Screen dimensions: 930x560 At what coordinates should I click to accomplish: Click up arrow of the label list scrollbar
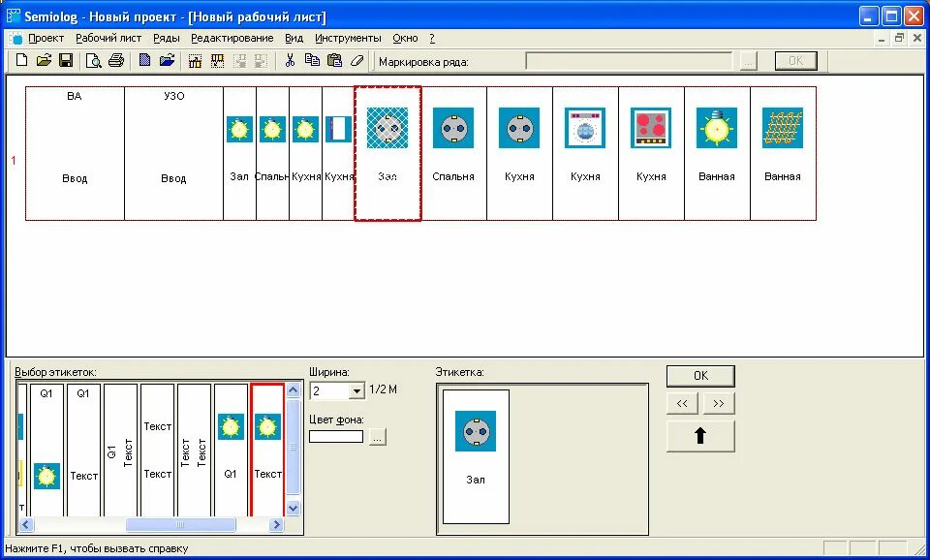pyautogui.click(x=293, y=389)
